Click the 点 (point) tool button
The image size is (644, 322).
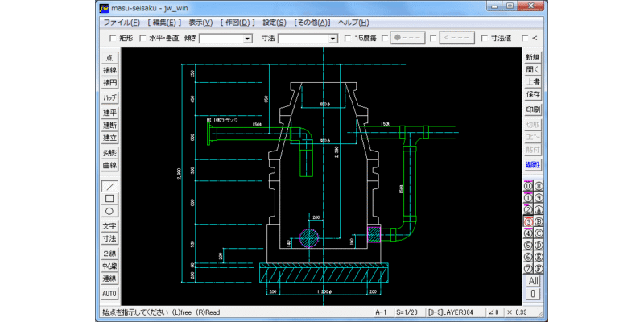[109, 58]
